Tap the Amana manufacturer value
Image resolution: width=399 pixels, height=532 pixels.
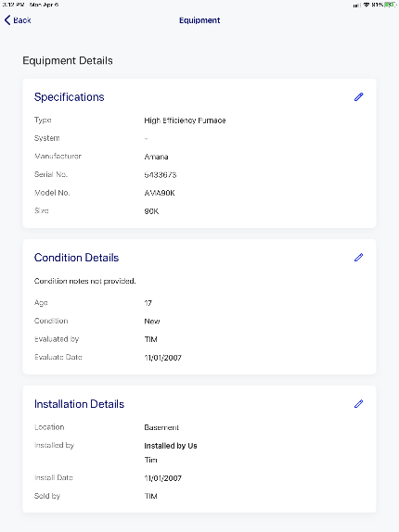[x=156, y=157]
